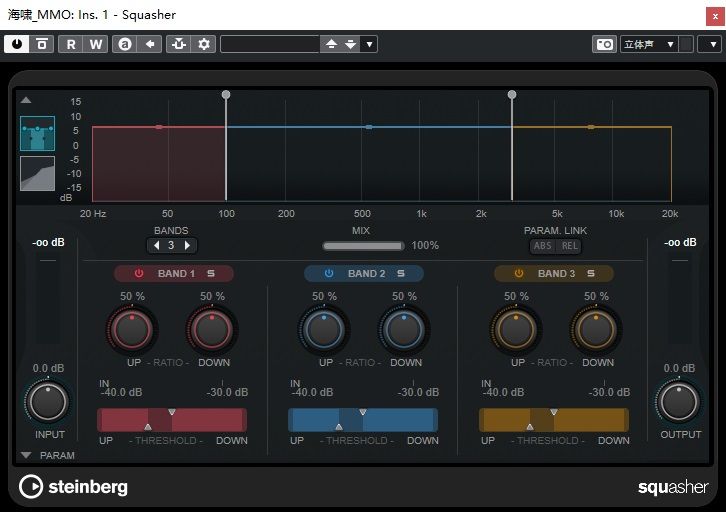Increase number of bands with right arrow
The width and height of the screenshot is (726, 512).
click(187, 245)
